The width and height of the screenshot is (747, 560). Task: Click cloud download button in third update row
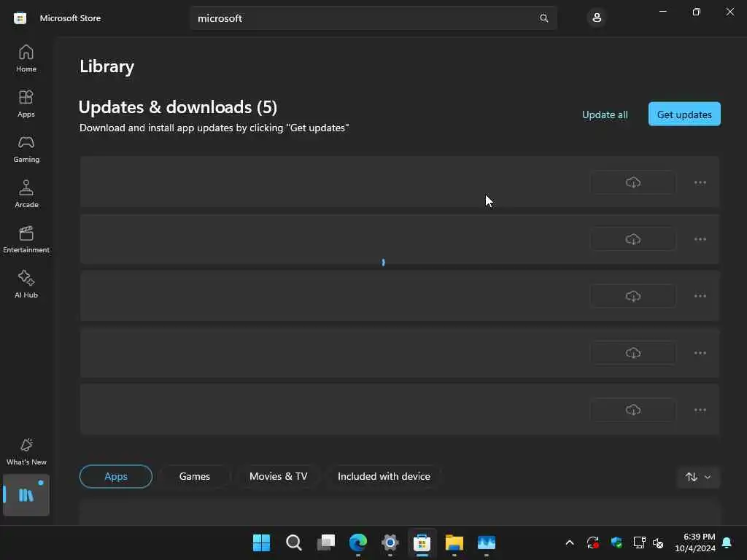pos(633,296)
